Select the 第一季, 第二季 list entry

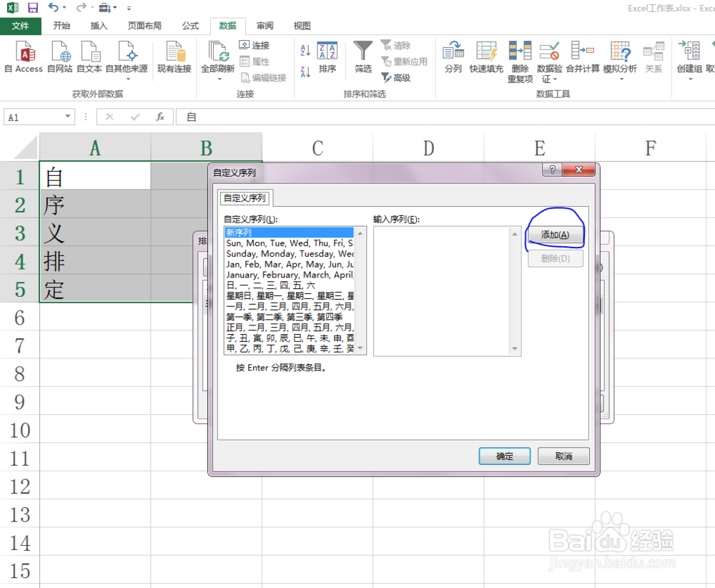click(x=289, y=317)
